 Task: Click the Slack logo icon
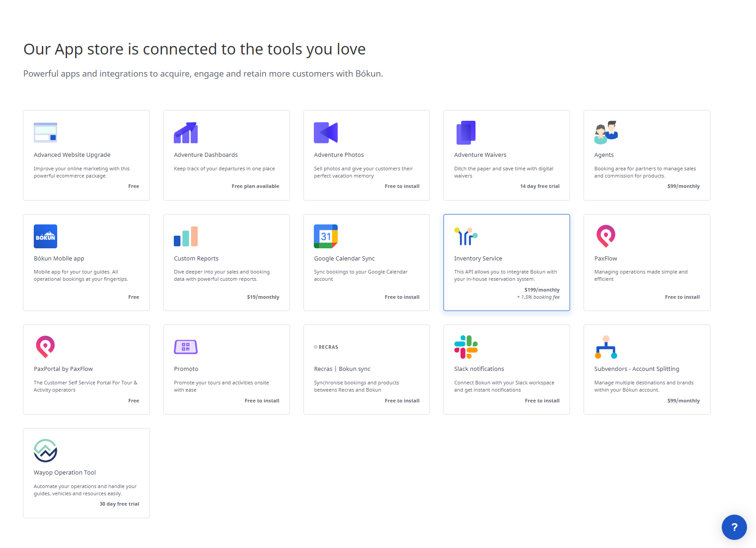466,347
